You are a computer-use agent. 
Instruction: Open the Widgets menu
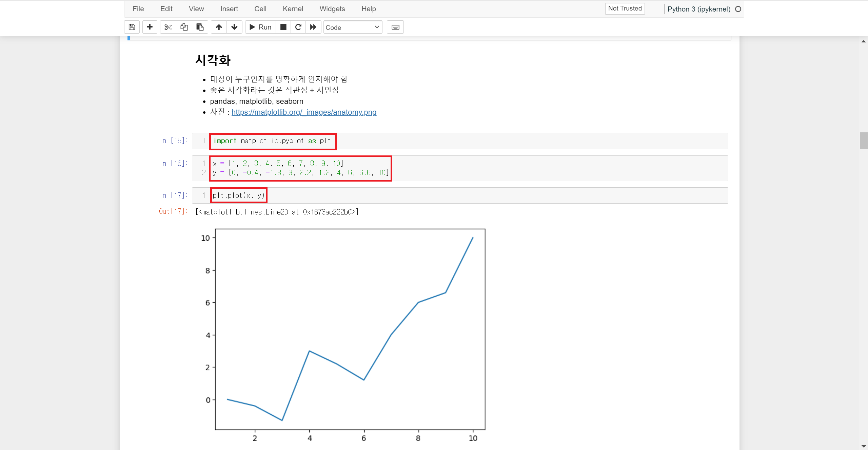[332, 9]
